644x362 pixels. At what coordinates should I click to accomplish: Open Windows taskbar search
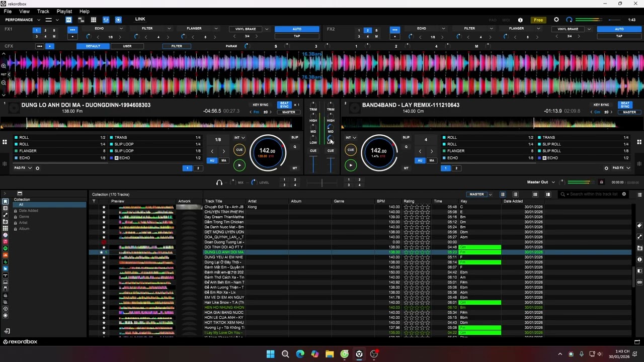[x=285, y=354]
